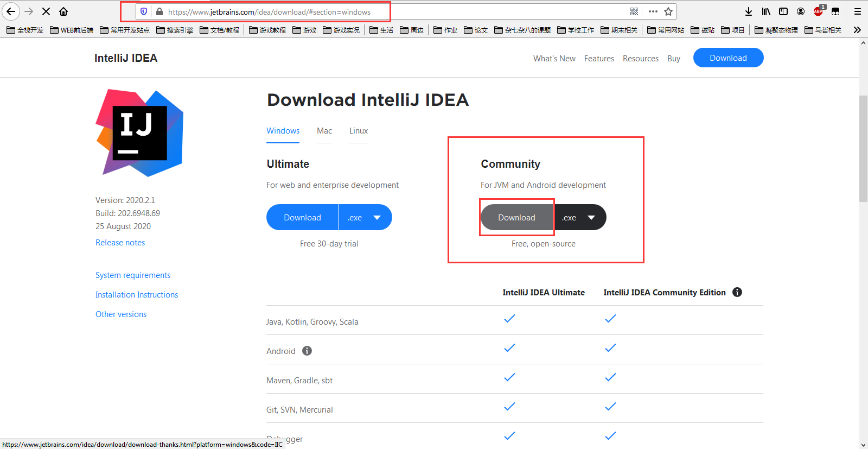
Task: Download the Community edition
Action: click(x=516, y=217)
